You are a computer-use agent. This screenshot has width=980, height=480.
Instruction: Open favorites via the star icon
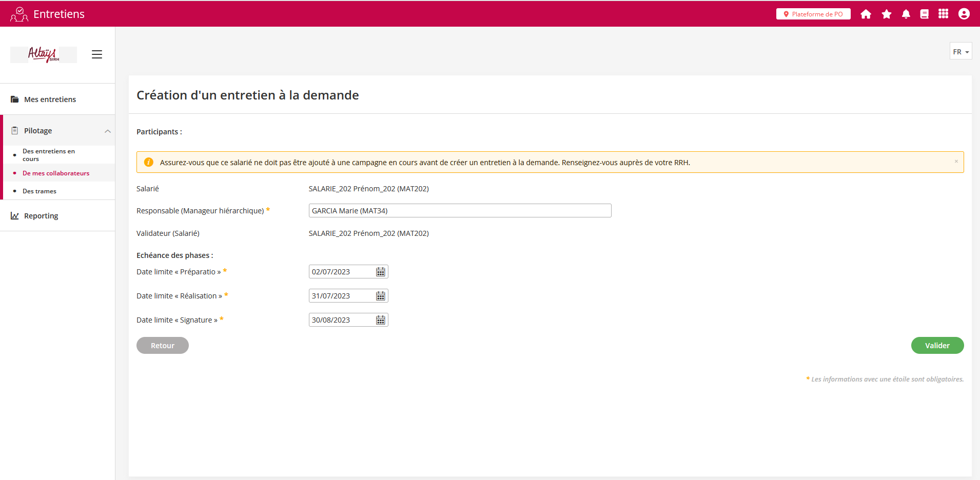886,14
